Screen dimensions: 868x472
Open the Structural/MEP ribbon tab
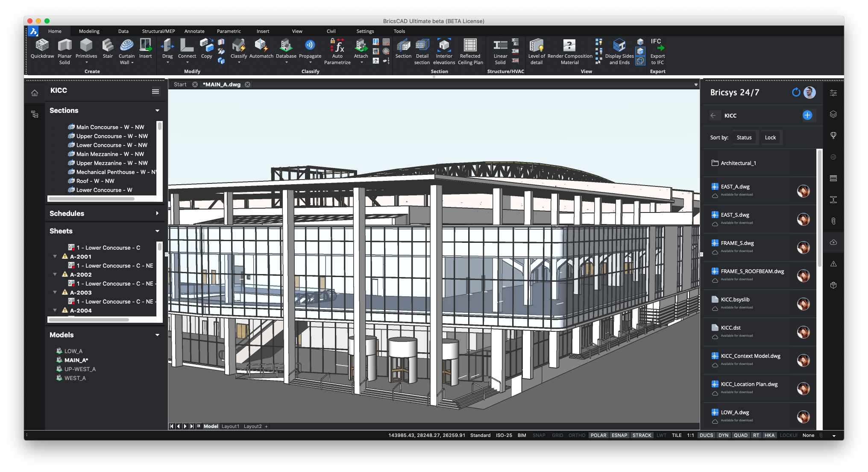158,31
